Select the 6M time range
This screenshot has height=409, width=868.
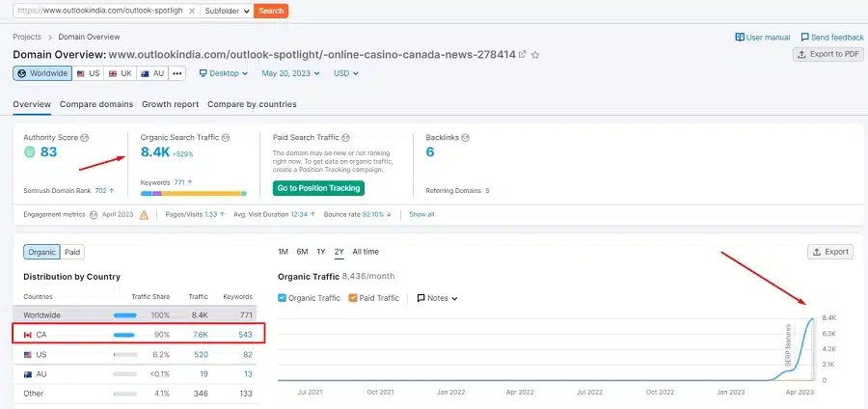pyautogui.click(x=302, y=252)
